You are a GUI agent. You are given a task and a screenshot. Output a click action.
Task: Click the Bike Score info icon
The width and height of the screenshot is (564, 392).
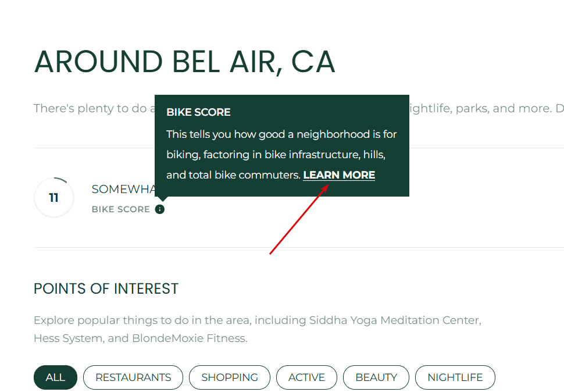160,209
